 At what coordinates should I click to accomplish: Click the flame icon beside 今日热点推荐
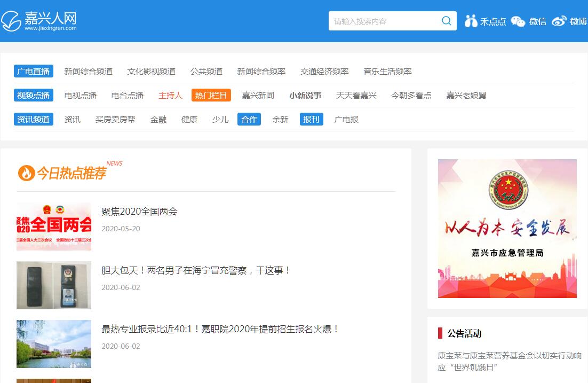[26, 173]
